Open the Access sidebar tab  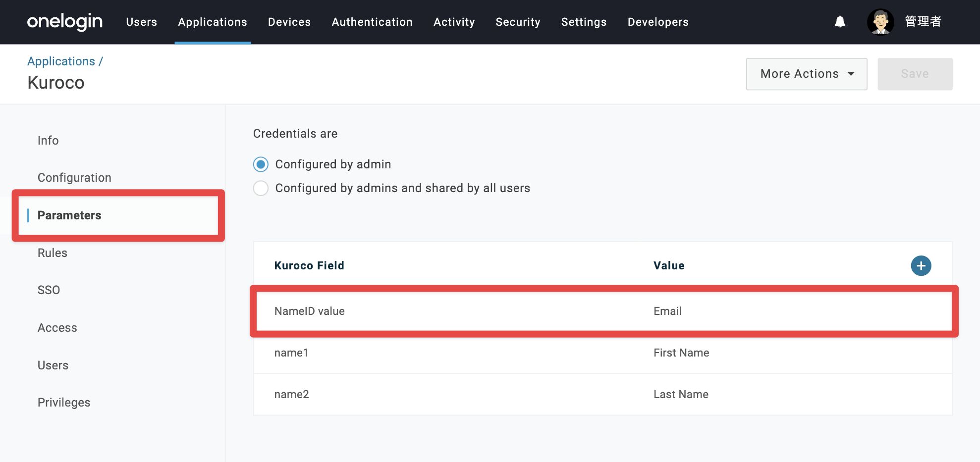[x=57, y=328]
